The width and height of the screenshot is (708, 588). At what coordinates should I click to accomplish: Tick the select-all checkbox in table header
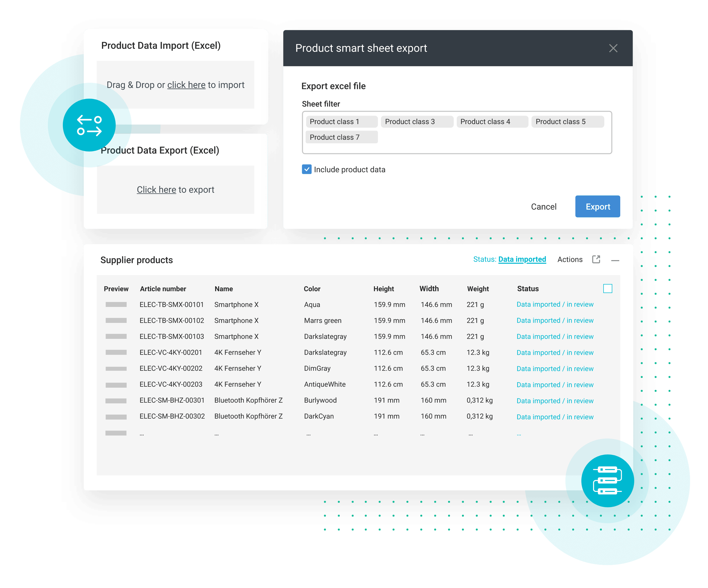point(608,289)
